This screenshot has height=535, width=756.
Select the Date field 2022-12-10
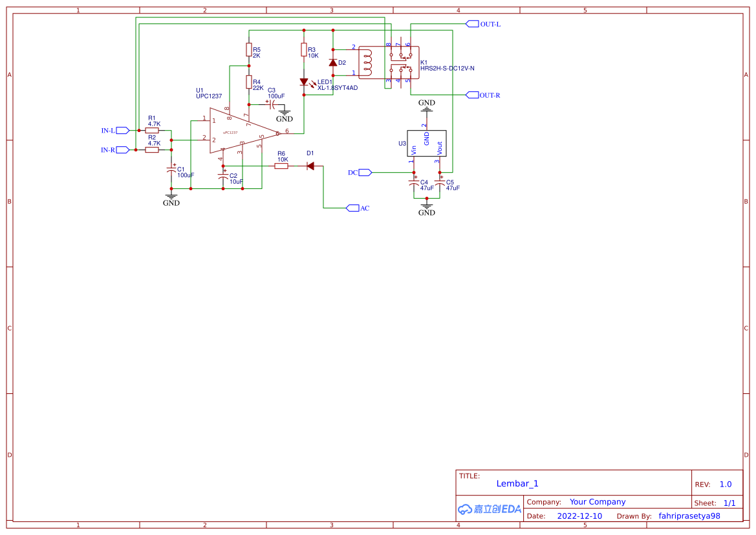point(580,516)
